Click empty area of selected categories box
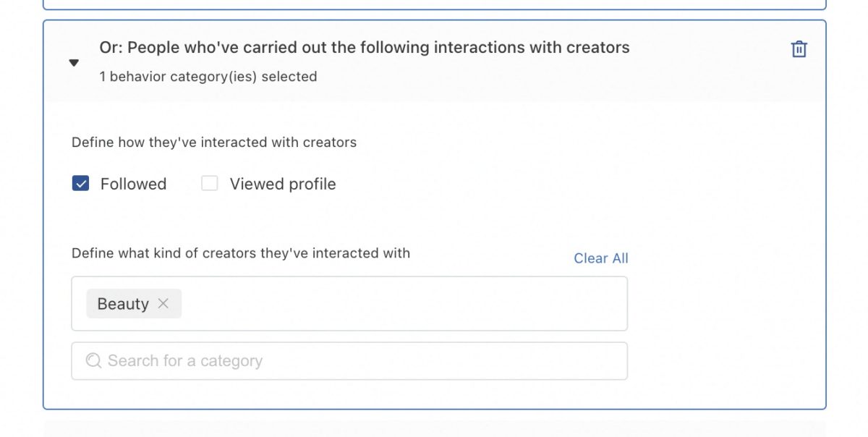 click(x=405, y=304)
